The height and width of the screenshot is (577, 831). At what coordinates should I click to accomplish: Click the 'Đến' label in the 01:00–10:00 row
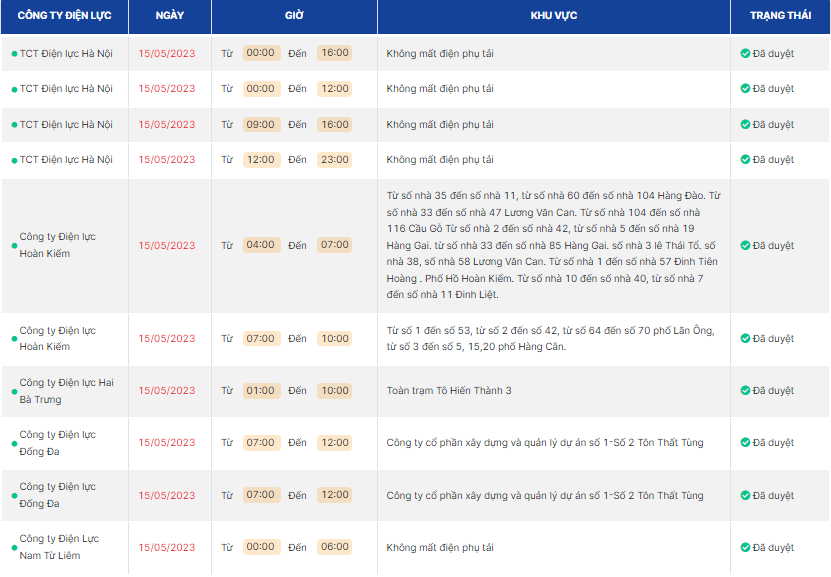(297, 390)
